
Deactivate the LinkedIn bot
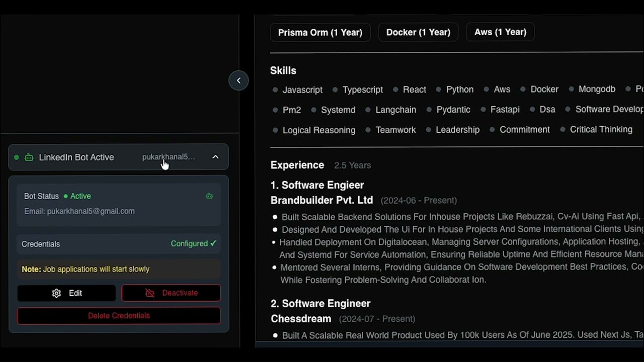171,293
